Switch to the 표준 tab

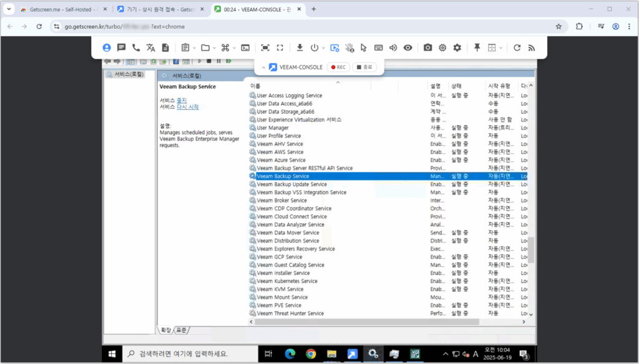182,330
